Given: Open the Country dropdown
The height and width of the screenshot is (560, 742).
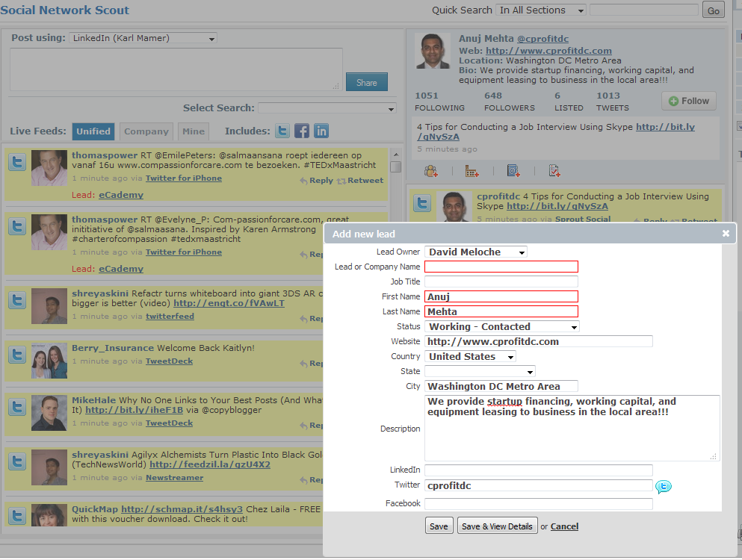Looking at the screenshot, I should 470,357.
